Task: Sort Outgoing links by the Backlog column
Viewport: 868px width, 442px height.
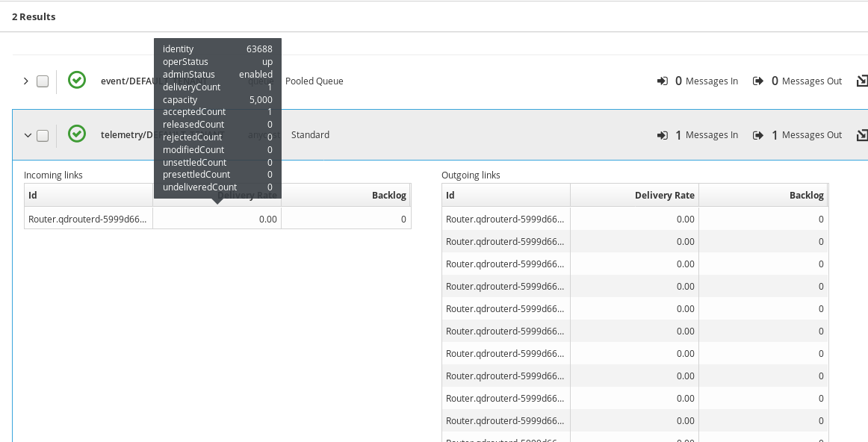Action: 806,195
